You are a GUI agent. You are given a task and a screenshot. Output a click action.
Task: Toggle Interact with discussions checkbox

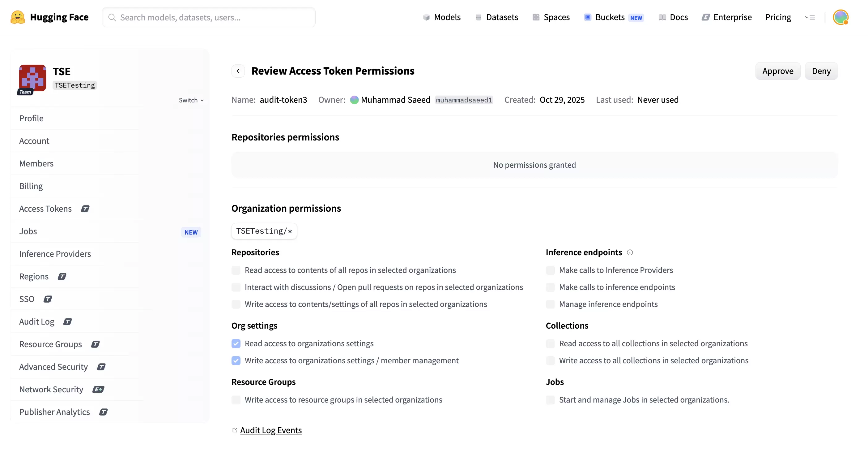pos(236,287)
